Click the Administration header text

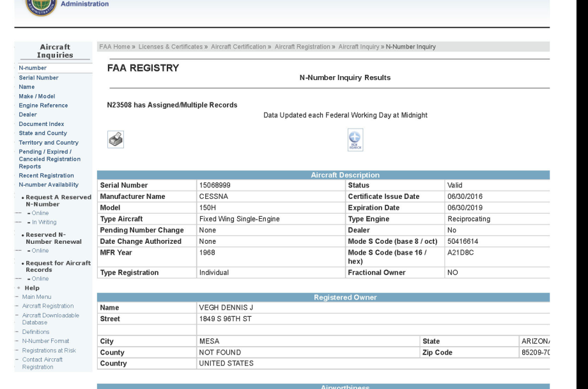pos(85,4)
